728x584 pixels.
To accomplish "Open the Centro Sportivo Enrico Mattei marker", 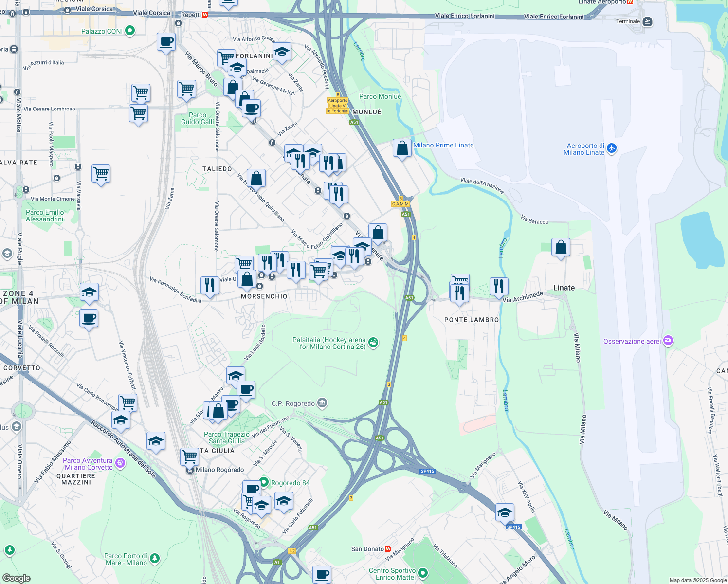I will click(423, 573).
